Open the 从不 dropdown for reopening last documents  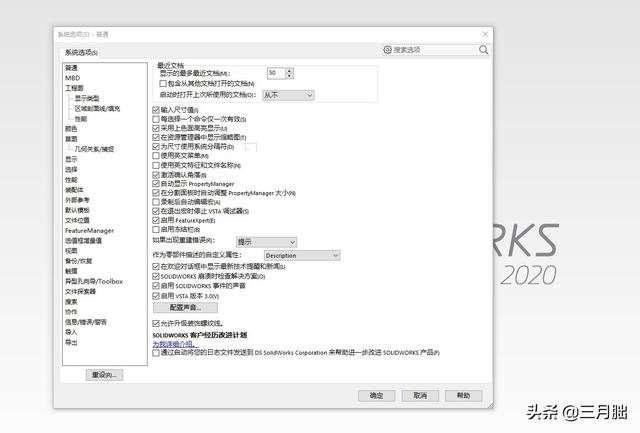pos(288,95)
